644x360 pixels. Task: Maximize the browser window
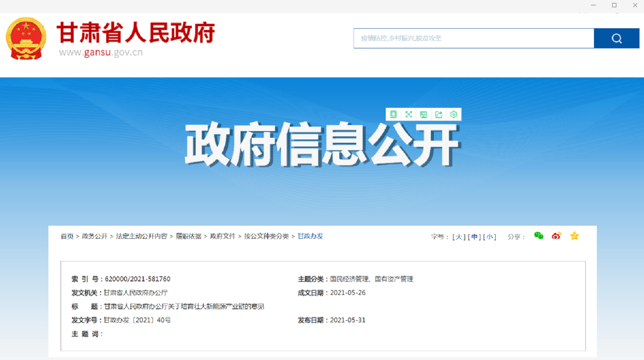pos(614,5)
